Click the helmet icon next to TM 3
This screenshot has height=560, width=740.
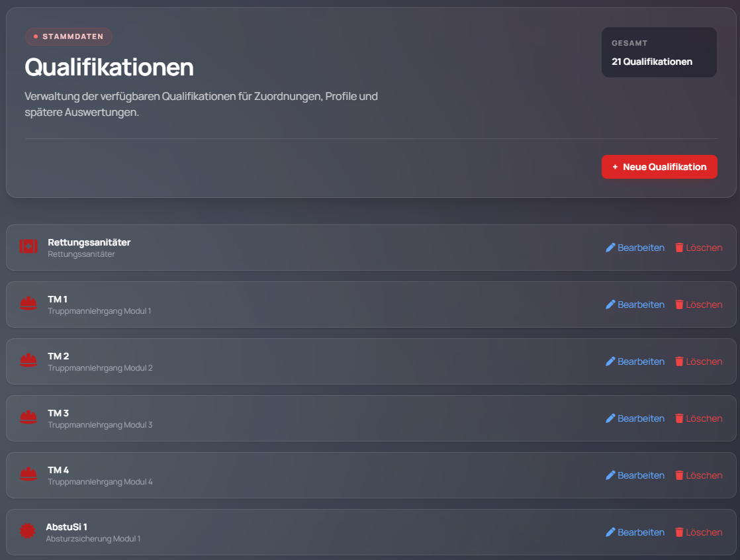28,418
